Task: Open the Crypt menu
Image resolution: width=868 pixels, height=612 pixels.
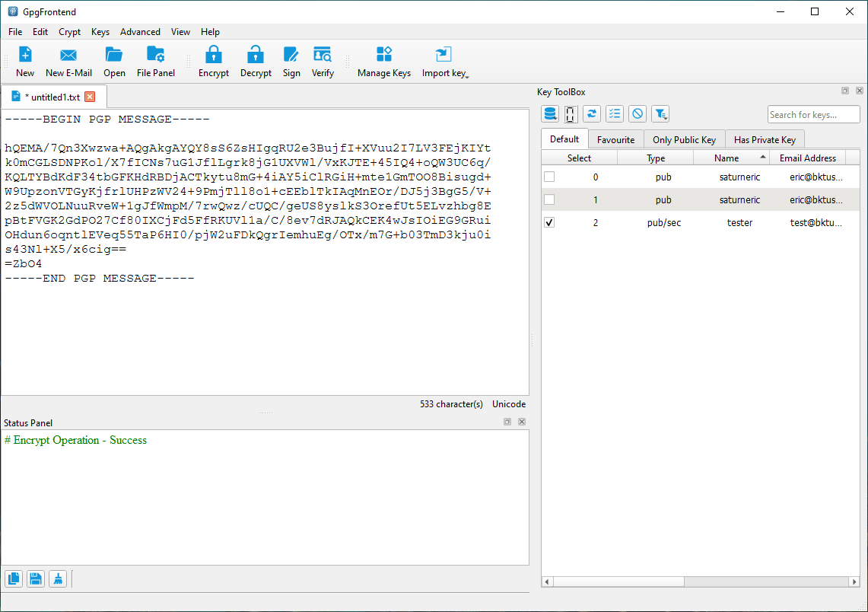Action: (x=70, y=31)
